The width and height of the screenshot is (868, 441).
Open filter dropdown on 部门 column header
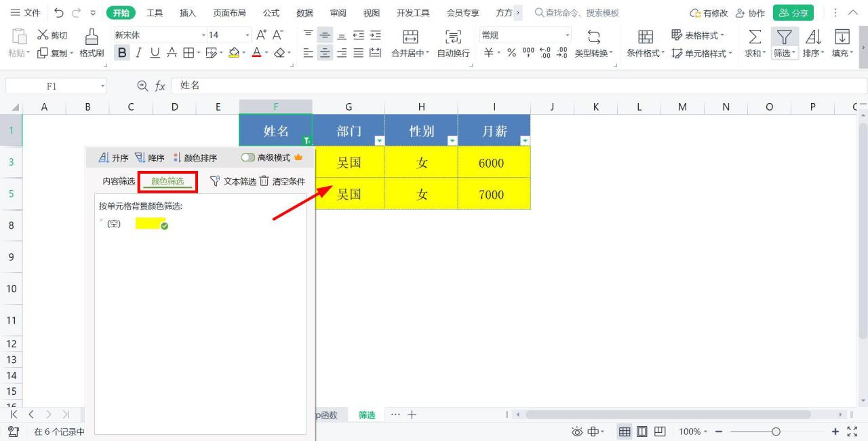coord(379,140)
